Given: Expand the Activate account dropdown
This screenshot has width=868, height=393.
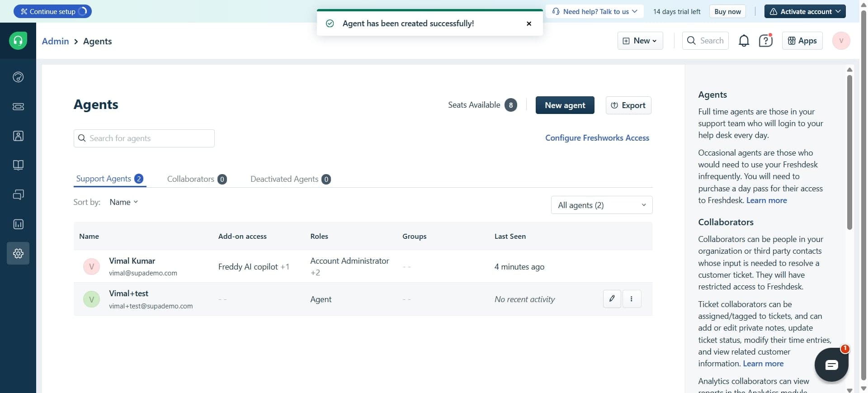Looking at the screenshot, I should [x=805, y=11].
